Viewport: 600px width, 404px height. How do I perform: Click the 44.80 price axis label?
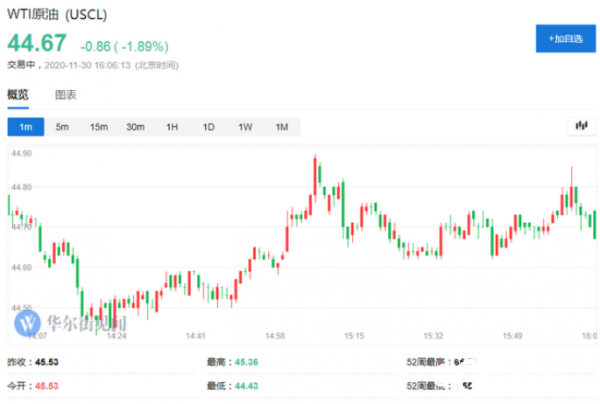(x=21, y=188)
